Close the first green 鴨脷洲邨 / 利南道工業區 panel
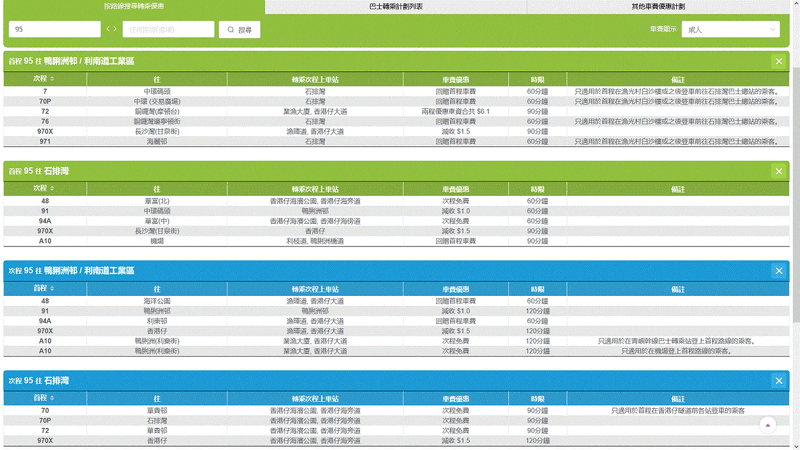 pos(779,61)
